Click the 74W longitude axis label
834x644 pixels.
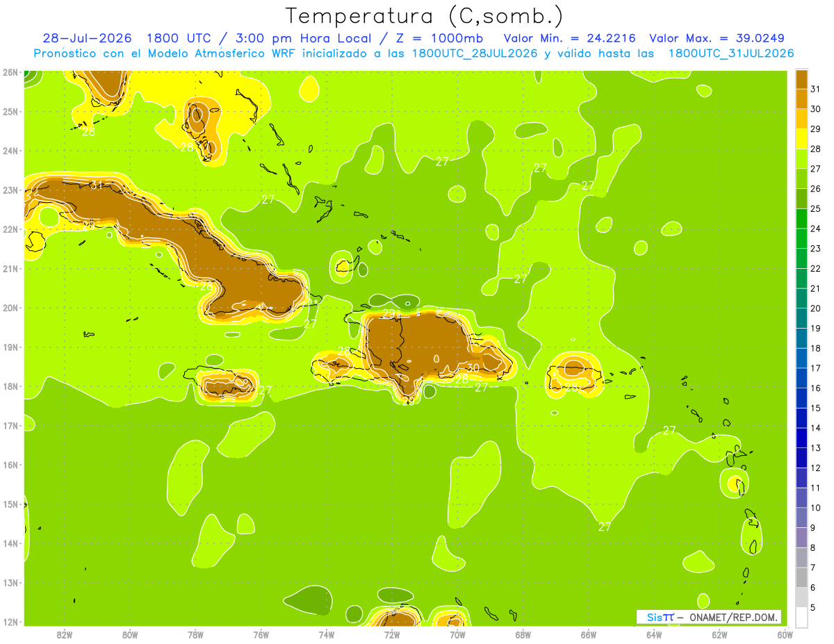point(327,634)
